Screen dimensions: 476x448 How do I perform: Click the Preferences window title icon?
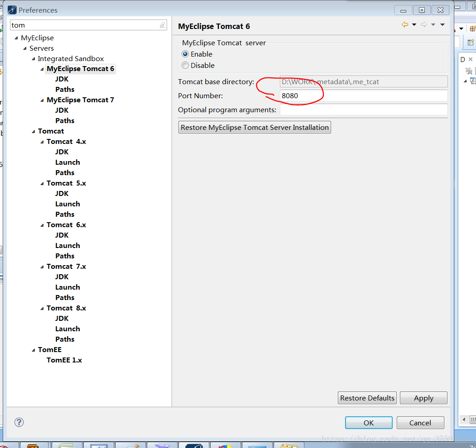(x=12, y=10)
